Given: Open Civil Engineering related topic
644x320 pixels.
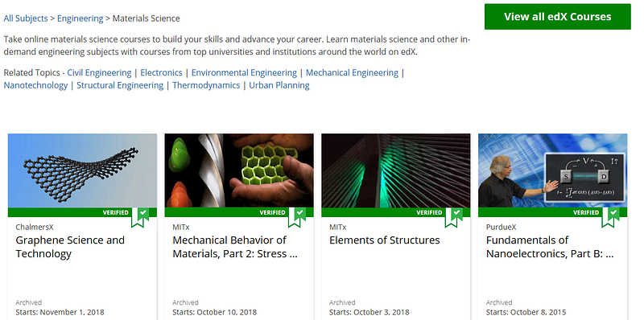Looking at the screenshot, I should pyautogui.click(x=99, y=72).
